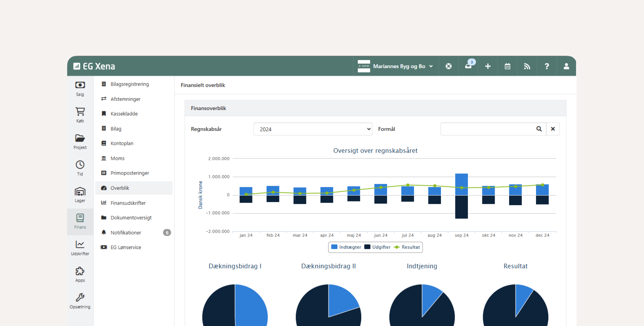Open the Regnskabsår 2024 dropdown
Image resolution: width=644 pixels, height=326 pixels.
tap(313, 129)
